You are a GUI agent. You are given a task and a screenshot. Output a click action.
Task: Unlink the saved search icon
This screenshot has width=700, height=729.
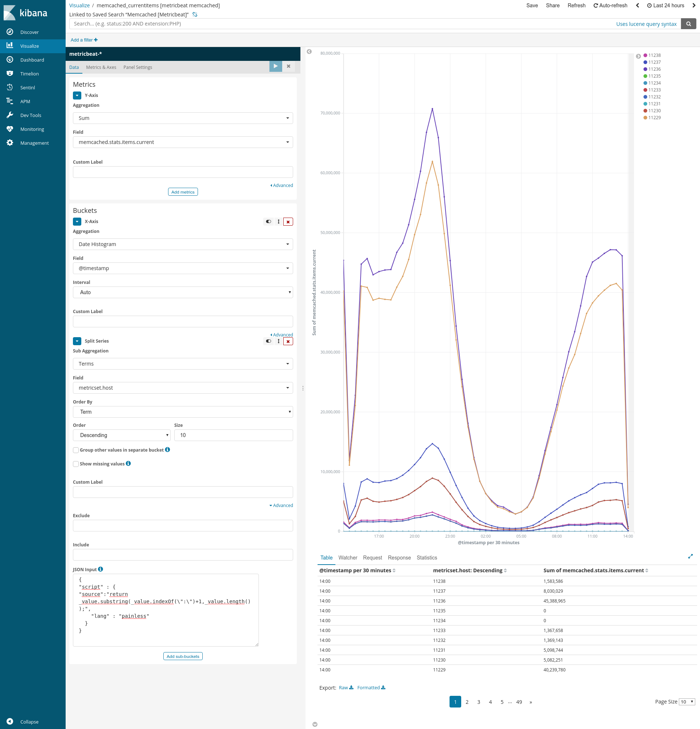coord(195,15)
